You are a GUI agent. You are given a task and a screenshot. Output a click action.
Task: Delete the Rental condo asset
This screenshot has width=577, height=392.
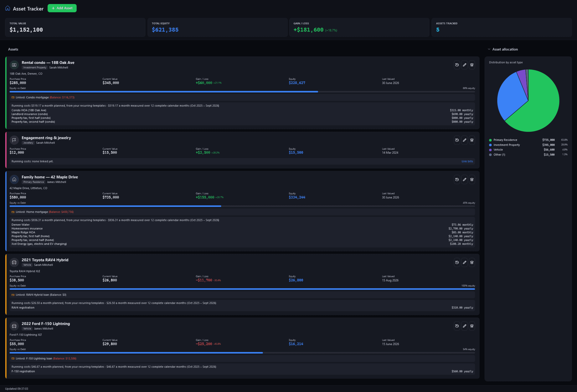click(x=472, y=65)
